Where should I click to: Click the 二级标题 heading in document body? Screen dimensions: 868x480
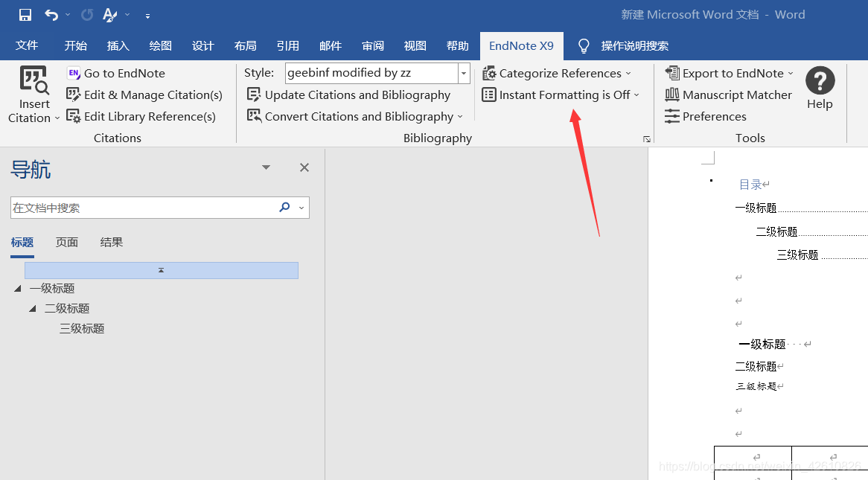(756, 366)
